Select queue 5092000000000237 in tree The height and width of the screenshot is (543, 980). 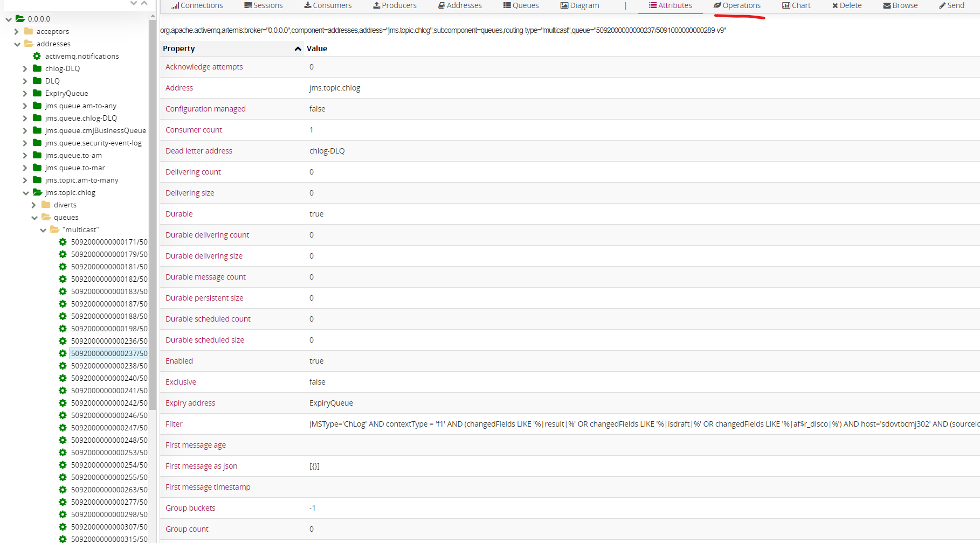pos(109,353)
